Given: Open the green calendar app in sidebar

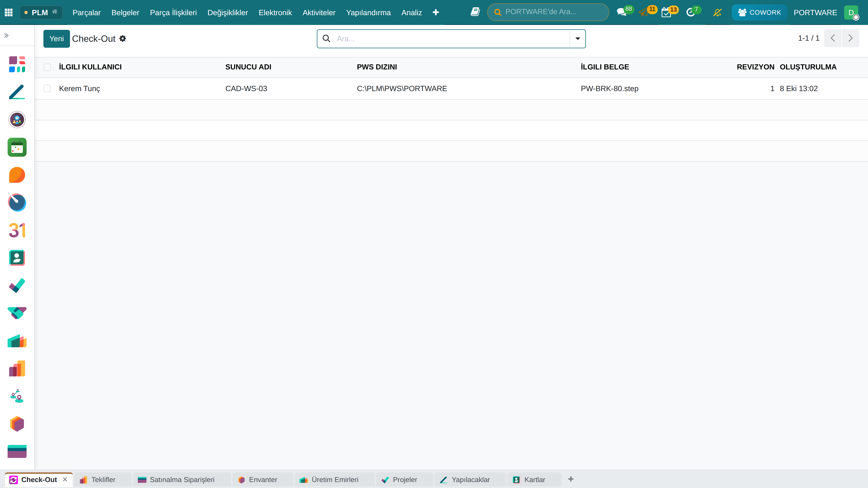Looking at the screenshot, I should (17, 147).
